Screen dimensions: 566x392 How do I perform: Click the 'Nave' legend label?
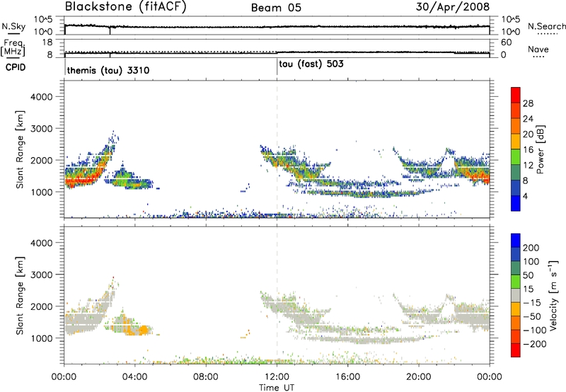click(538, 49)
